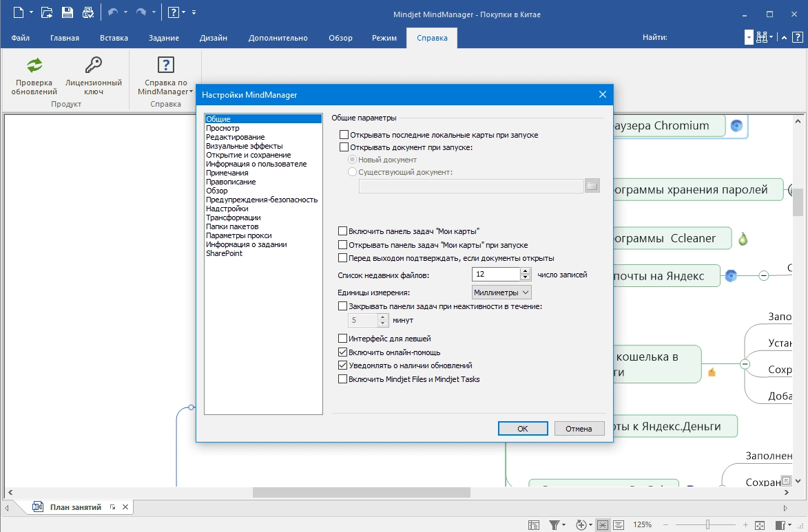The image size is (808, 532).
Task: Click the Save floppy disk icon
Action: (68, 12)
